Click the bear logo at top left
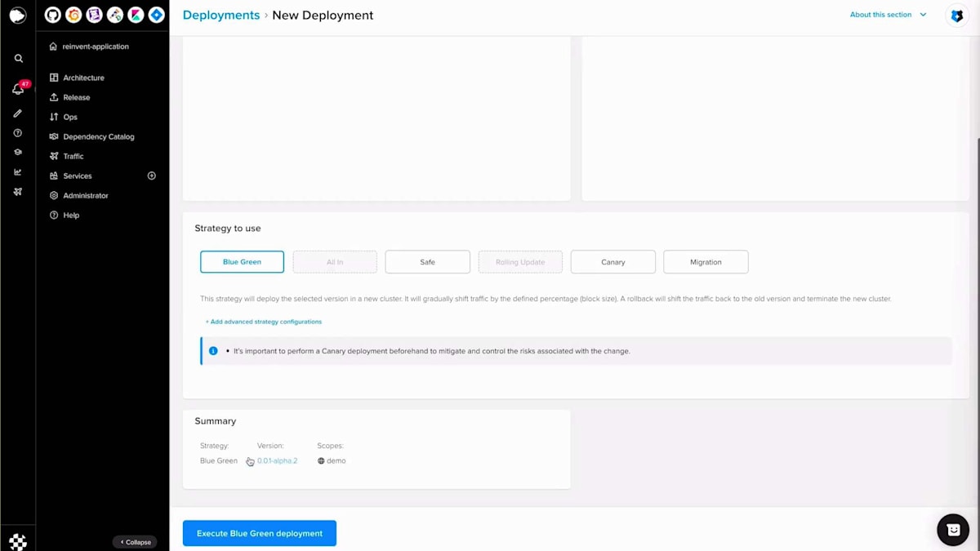 (18, 15)
